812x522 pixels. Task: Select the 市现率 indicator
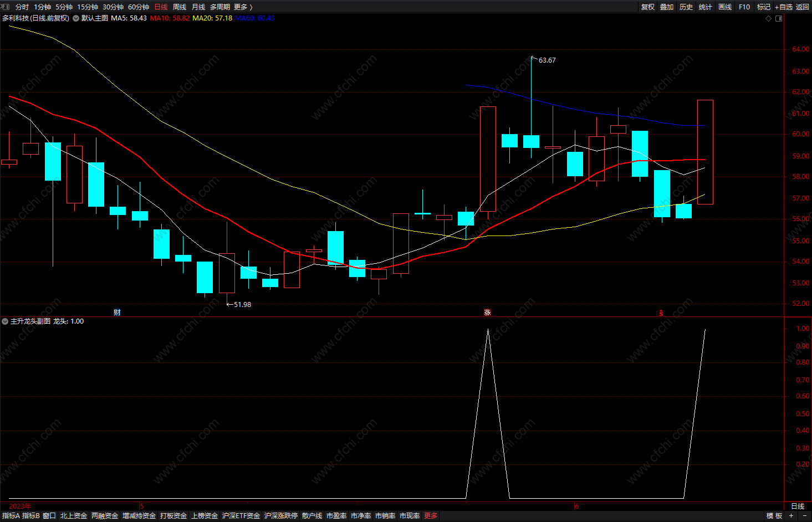(x=410, y=516)
